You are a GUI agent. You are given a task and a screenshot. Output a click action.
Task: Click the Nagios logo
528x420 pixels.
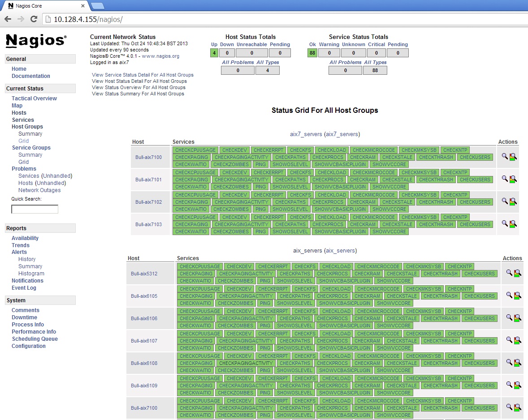[36, 41]
